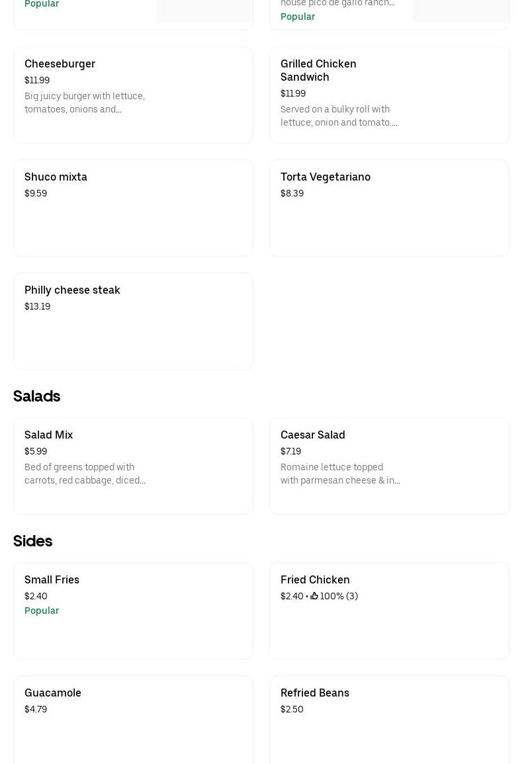Image resolution: width=532 pixels, height=764 pixels.
Task: Click the Sides section heading
Action: [33, 540]
